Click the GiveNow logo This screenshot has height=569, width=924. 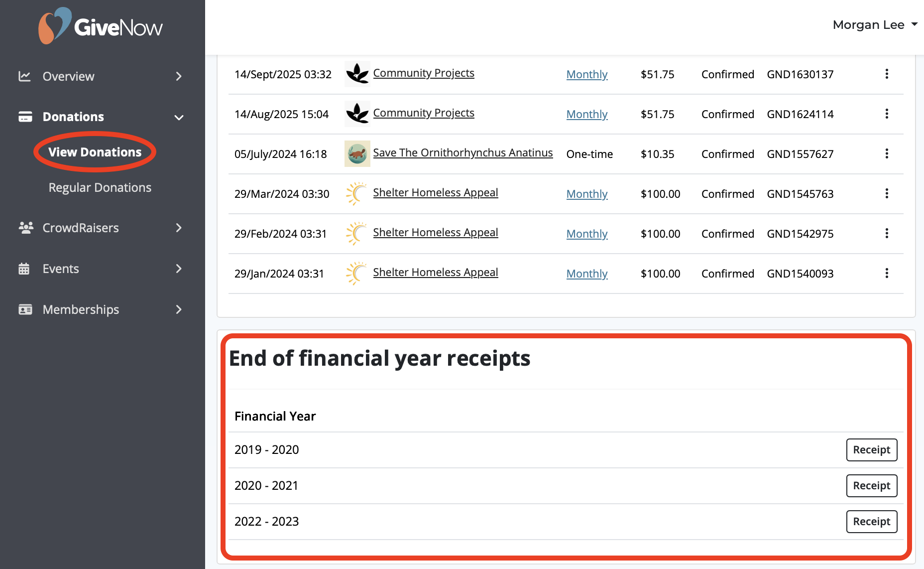(x=100, y=26)
